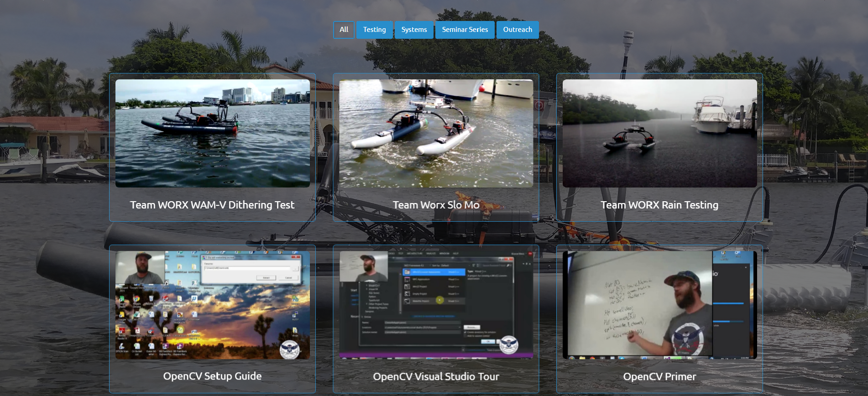Open the WAM-V Dithering Test video thumbnail

pos(213,133)
